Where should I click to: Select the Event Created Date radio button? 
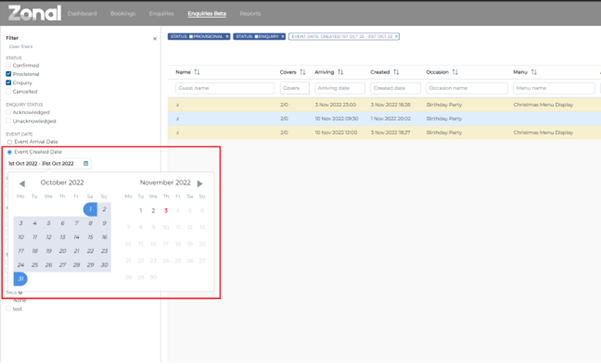[10, 152]
